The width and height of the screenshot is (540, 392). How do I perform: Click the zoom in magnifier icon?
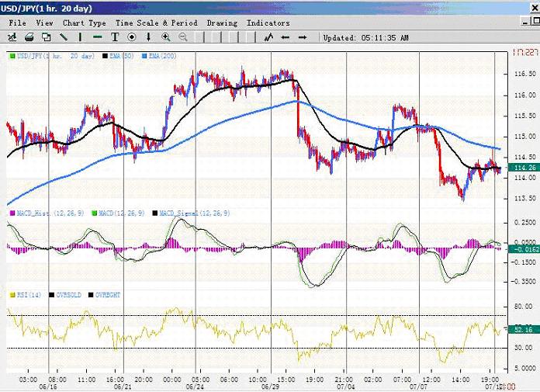pyautogui.click(x=166, y=36)
